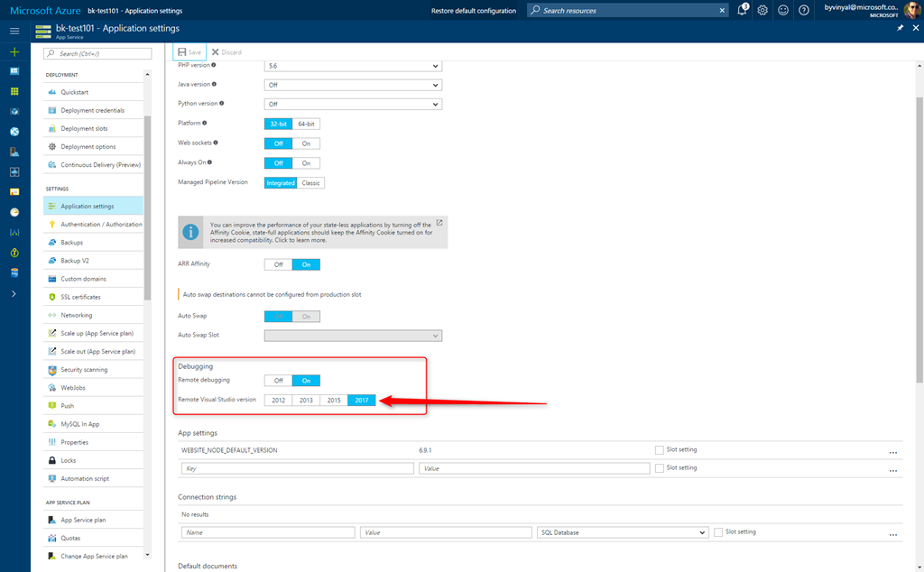Click the SSL certificates shield icon
Viewport: 924px width, 572px height.
51,297
